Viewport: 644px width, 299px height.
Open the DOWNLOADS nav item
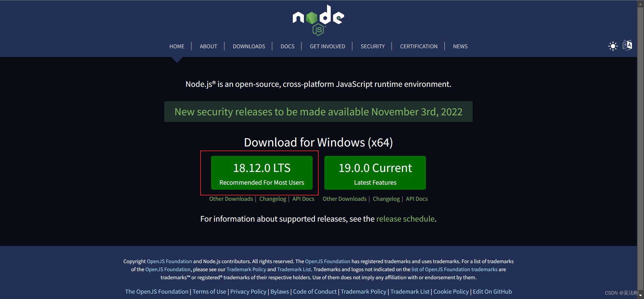click(x=249, y=46)
